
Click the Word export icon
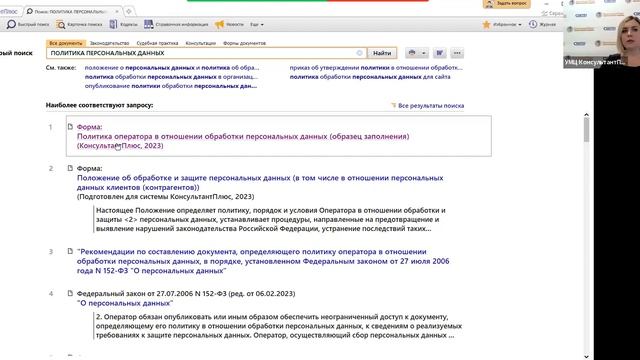point(440,53)
